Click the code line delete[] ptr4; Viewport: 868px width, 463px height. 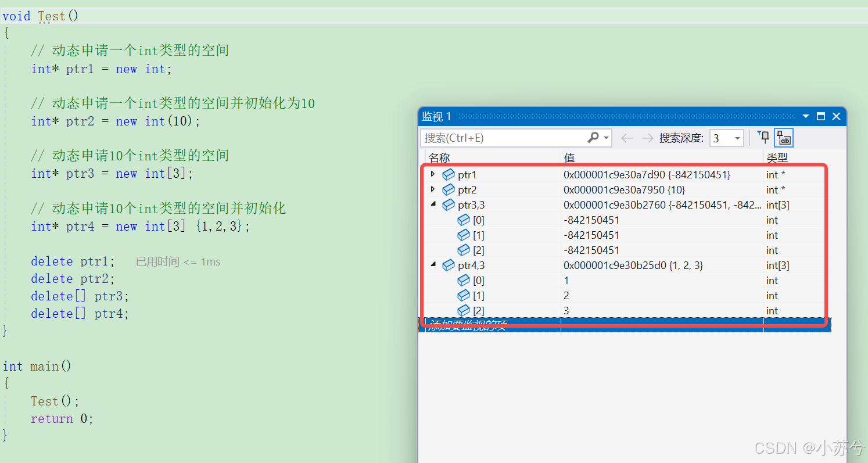pyautogui.click(x=80, y=314)
